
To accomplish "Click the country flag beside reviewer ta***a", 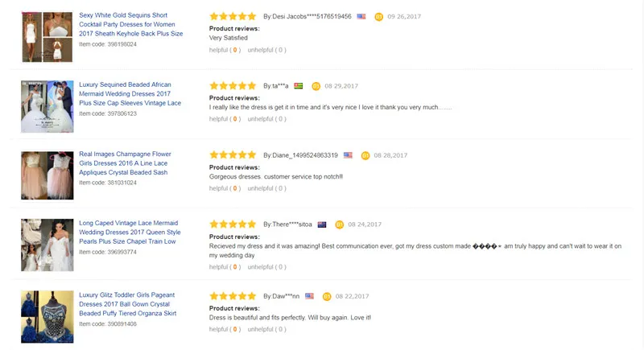I will (299, 85).
